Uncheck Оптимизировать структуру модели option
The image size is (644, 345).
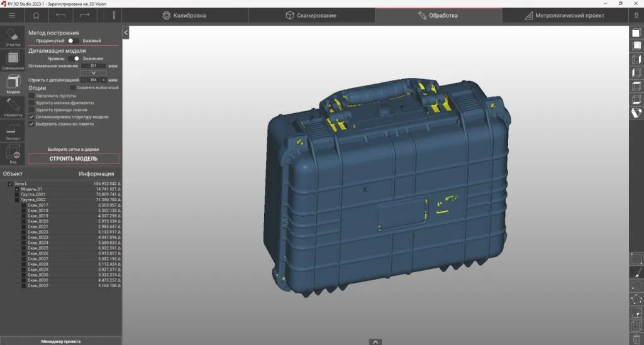click(32, 117)
